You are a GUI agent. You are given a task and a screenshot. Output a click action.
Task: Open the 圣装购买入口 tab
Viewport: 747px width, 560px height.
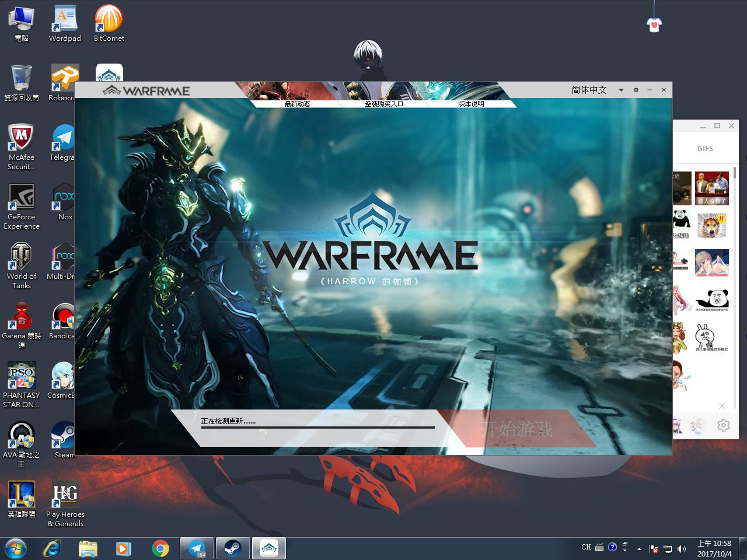point(384,103)
